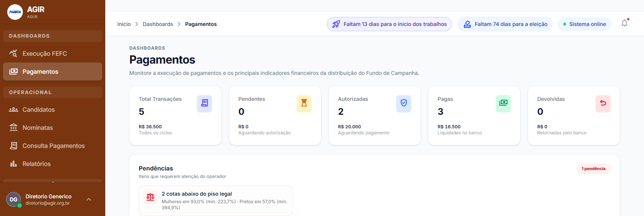Viewport: 644px width, 216px height.
Task: Click the Pagas card title
Action: click(445, 99)
